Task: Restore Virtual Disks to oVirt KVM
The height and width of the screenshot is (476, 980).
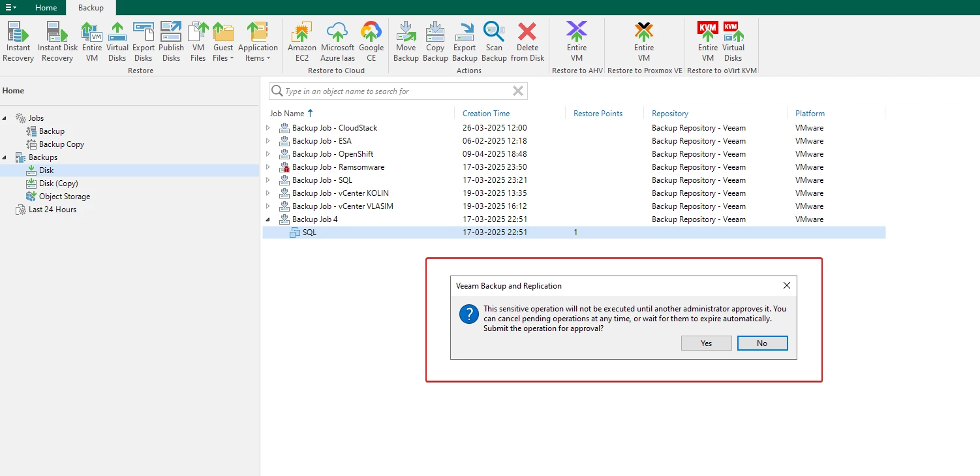Action: [733, 42]
